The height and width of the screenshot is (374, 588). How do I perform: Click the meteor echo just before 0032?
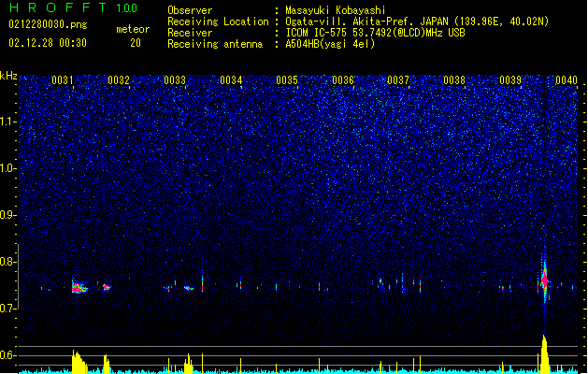click(107, 287)
